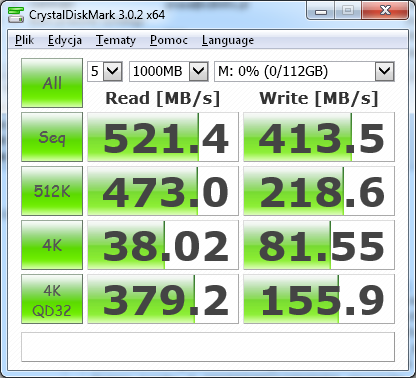The width and height of the screenshot is (416, 378).
Task: Run all benchmarks with the All button
Action: [52, 83]
